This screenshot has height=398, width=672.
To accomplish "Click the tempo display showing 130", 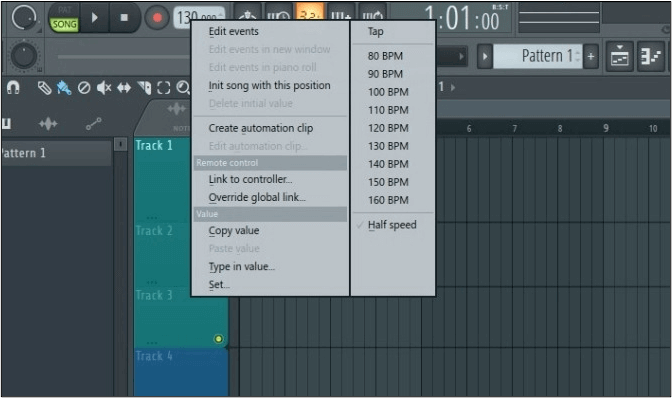I will [199, 18].
